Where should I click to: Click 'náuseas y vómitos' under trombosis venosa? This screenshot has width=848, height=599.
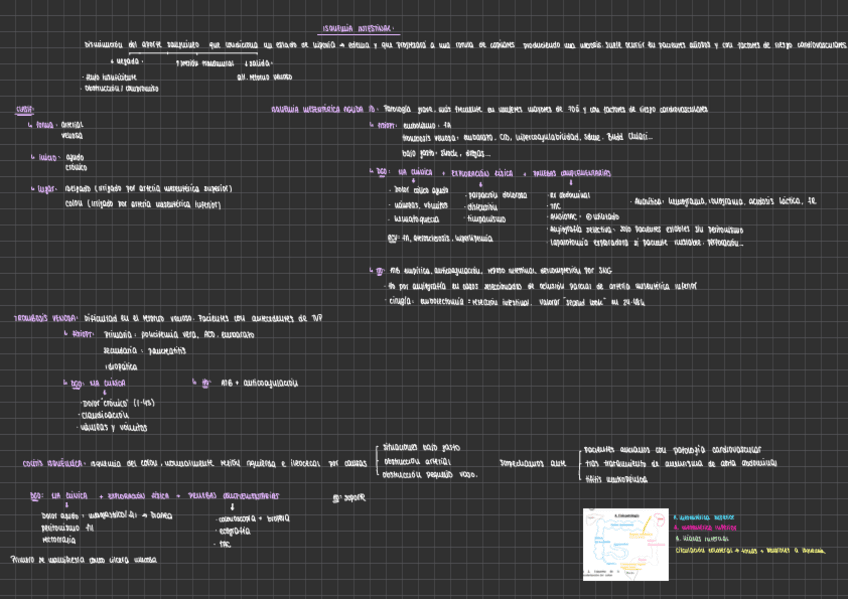point(113,428)
